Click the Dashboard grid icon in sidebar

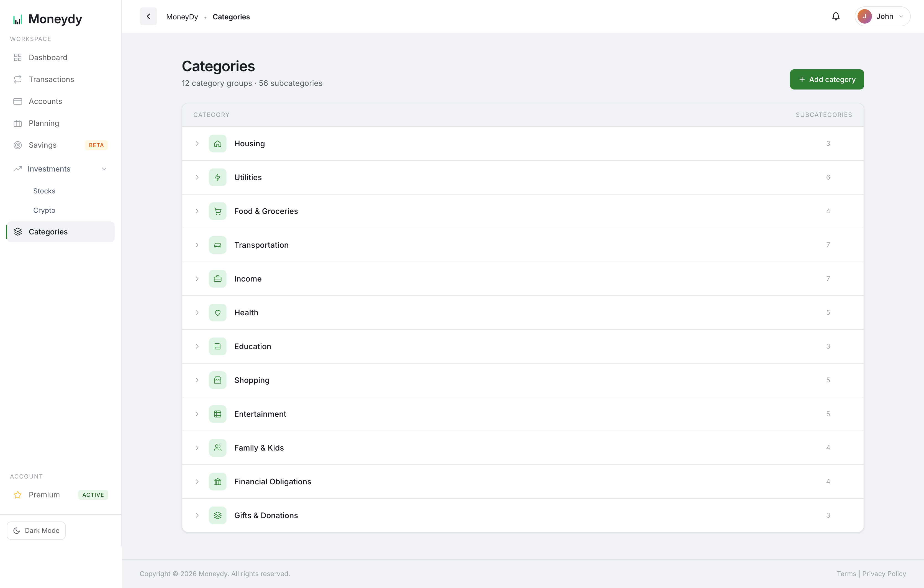point(18,58)
